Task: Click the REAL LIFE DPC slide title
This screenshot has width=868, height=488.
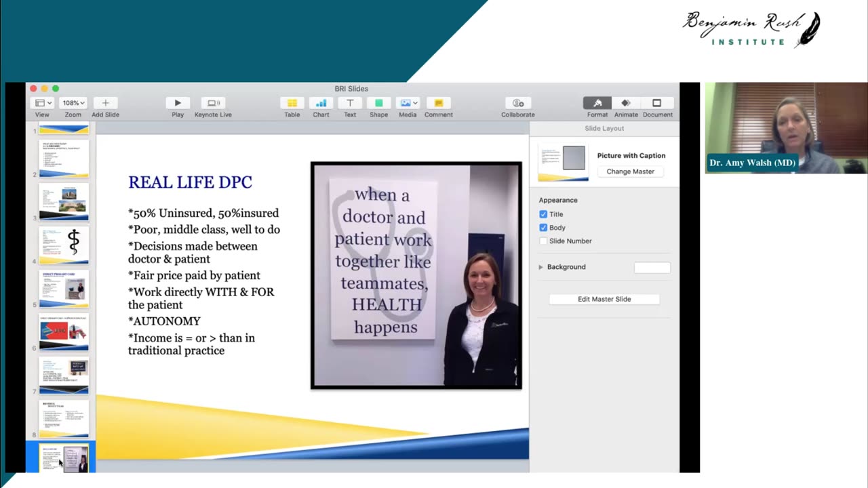Action: 190,182
